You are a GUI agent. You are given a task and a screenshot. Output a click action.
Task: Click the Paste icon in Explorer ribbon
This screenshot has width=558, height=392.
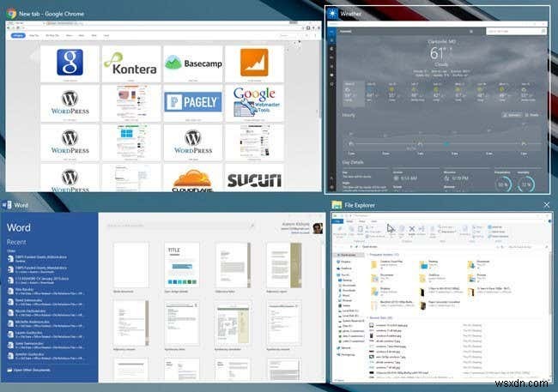(x=361, y=231)
